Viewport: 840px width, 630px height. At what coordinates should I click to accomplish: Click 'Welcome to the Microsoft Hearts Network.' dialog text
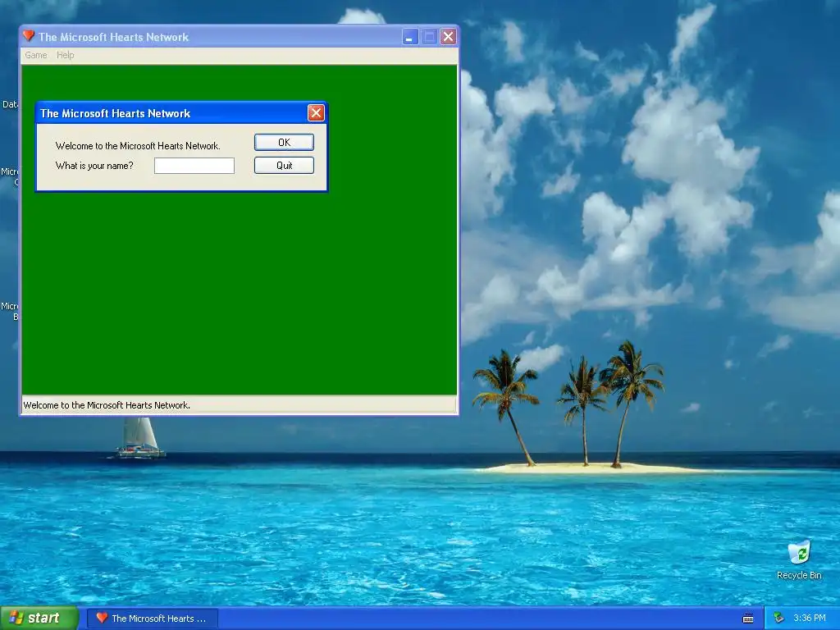click(x=138, y=146)
